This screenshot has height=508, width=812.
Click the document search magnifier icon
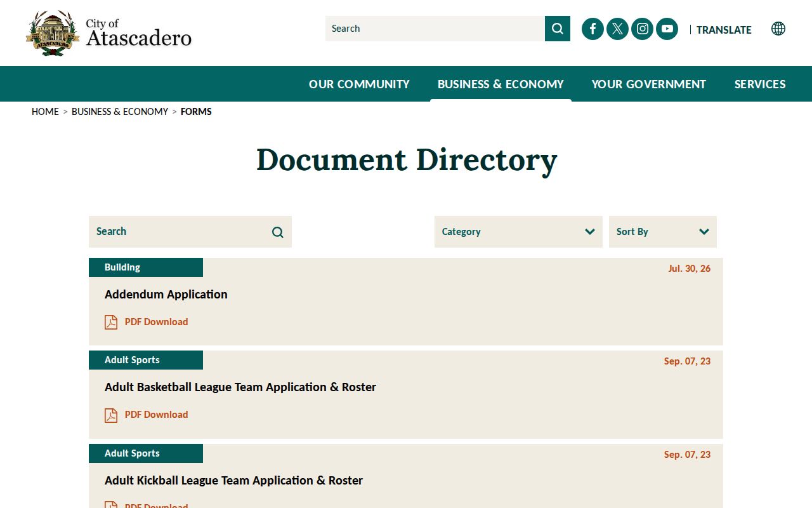click(278, 232)
